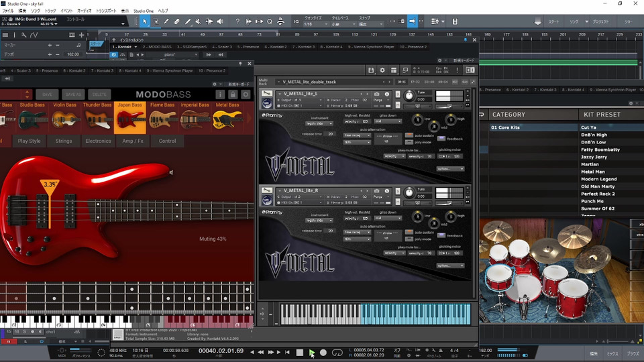Open Kontakt options gear icon

point(382,70)
